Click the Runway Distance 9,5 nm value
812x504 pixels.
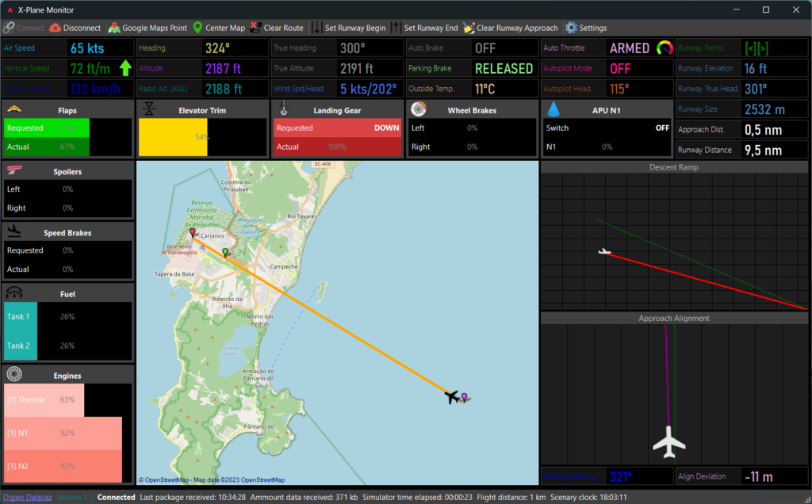[763, 150]
